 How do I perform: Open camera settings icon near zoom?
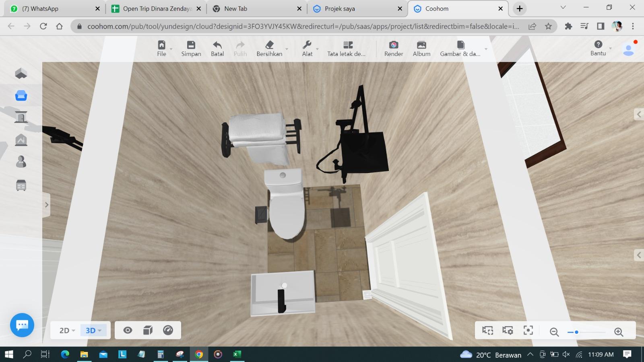point(508,331)
